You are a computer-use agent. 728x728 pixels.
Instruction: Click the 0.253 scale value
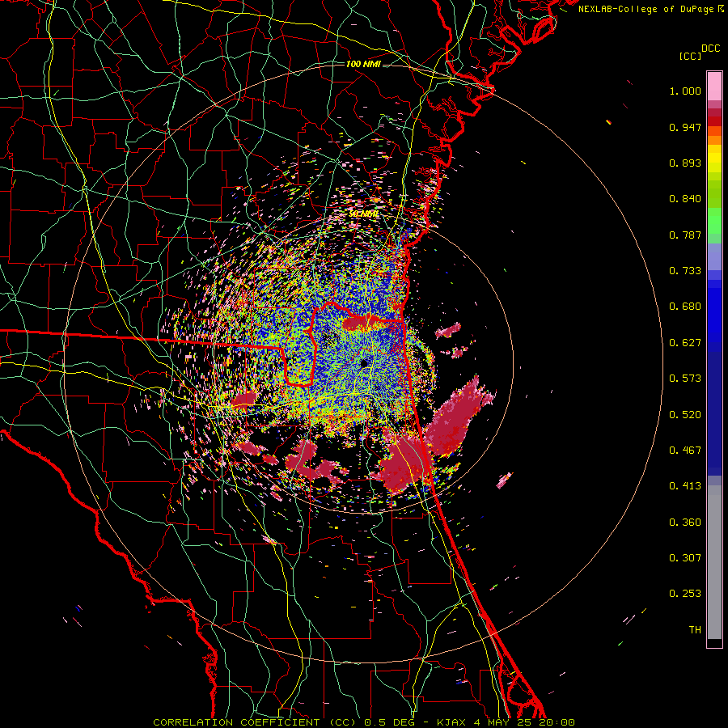point(685,594)
